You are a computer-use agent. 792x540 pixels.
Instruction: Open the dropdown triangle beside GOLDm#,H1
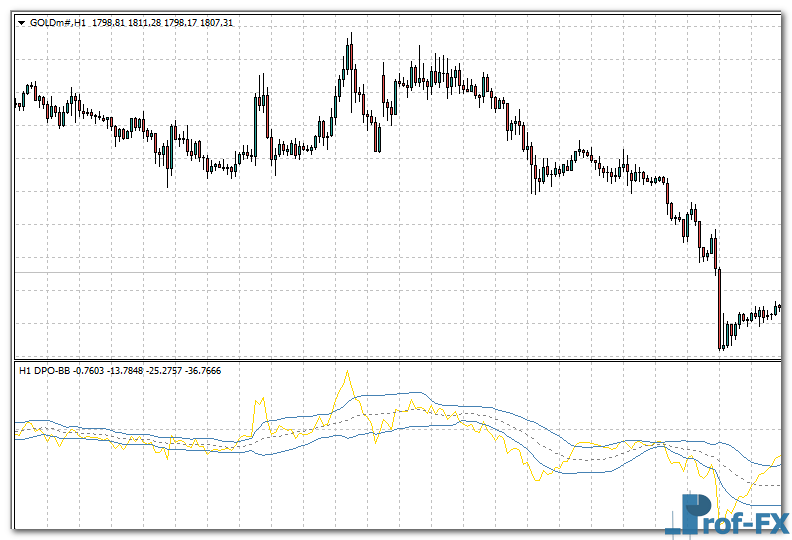point(21,22)
